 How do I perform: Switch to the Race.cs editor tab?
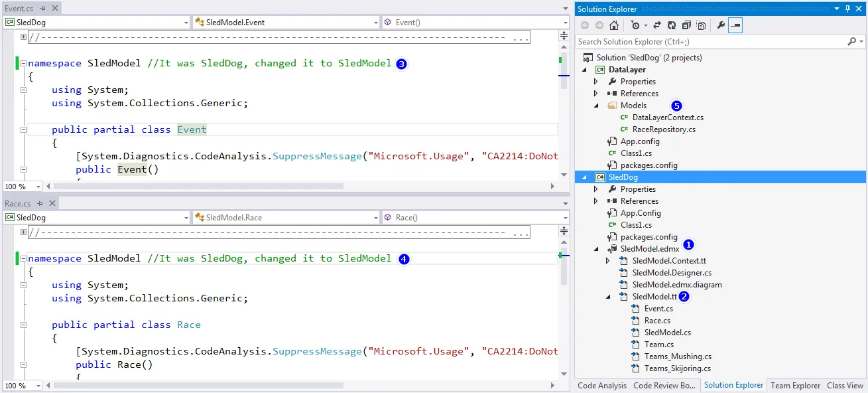[x=17, y=203]
